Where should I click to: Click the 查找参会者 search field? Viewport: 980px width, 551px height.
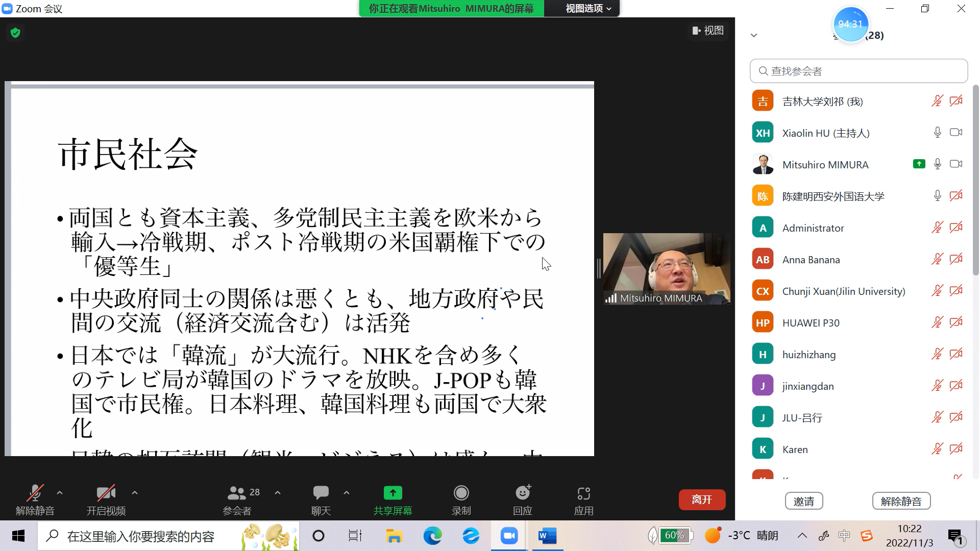[859, 71]
